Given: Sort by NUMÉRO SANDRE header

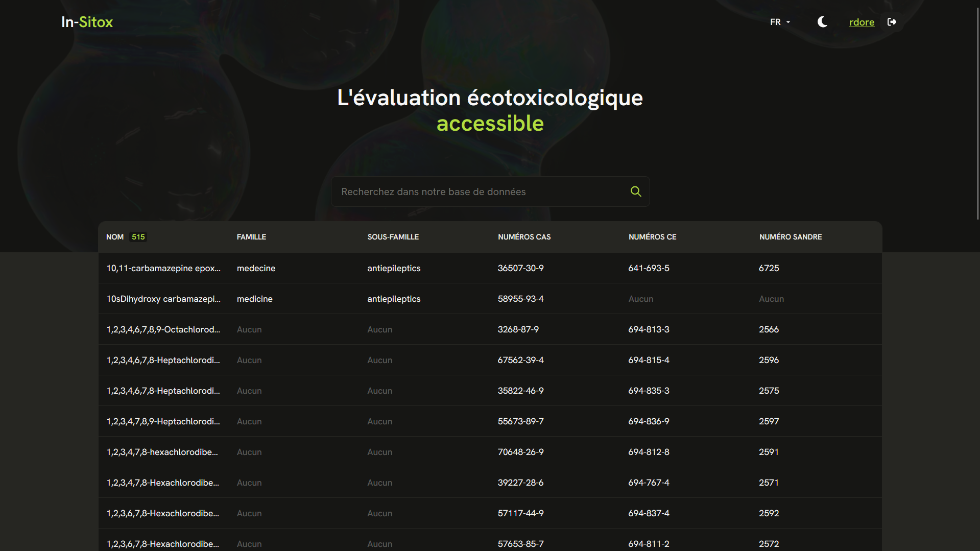Looking at the screenshot, I should (x=790, y=236).
